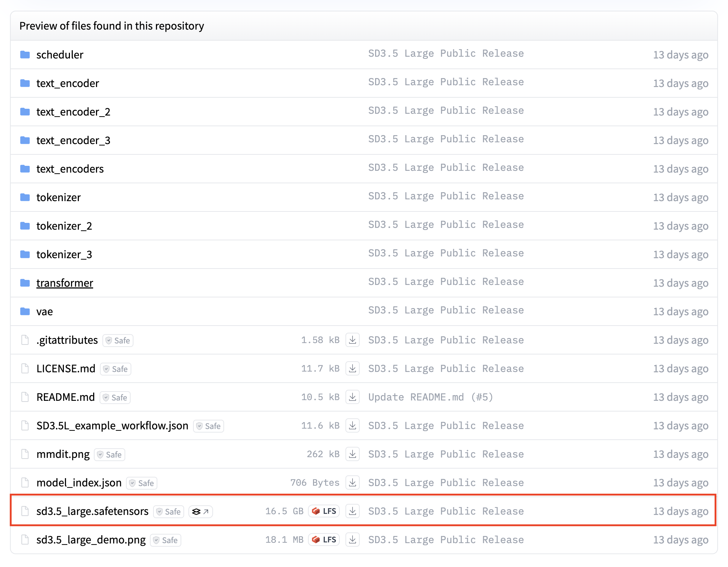Download mmdit.png via its arrow icon
Screen dimensions: 728x567
tap(352, 454)
